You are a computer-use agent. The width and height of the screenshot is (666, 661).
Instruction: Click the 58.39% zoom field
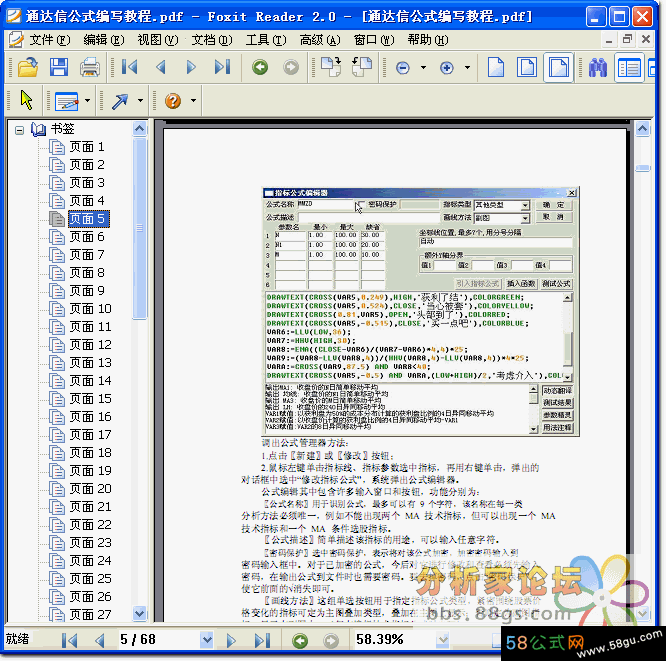pos(393,639)
